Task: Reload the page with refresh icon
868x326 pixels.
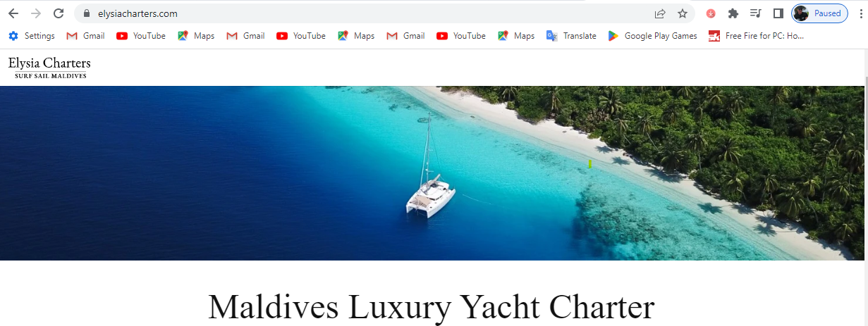Action: 59,13
